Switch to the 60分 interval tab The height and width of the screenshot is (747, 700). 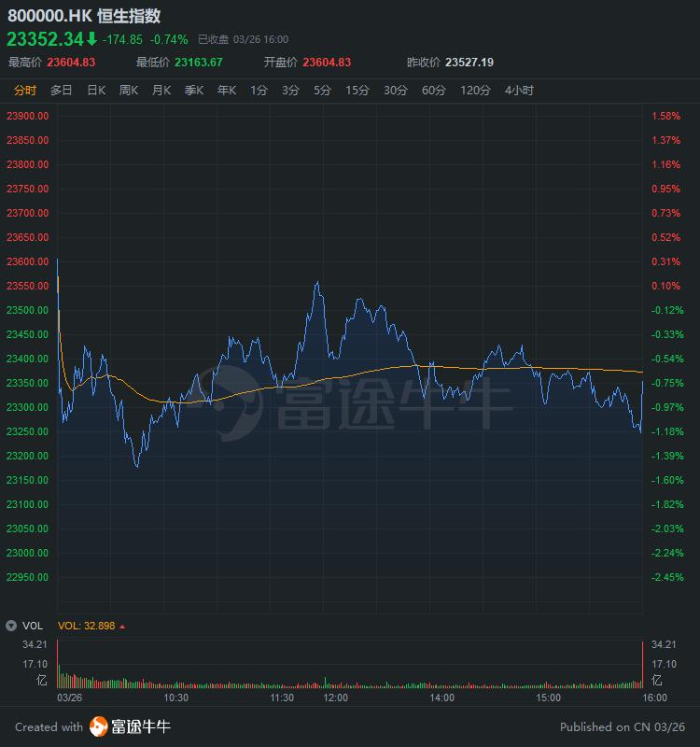434,90
